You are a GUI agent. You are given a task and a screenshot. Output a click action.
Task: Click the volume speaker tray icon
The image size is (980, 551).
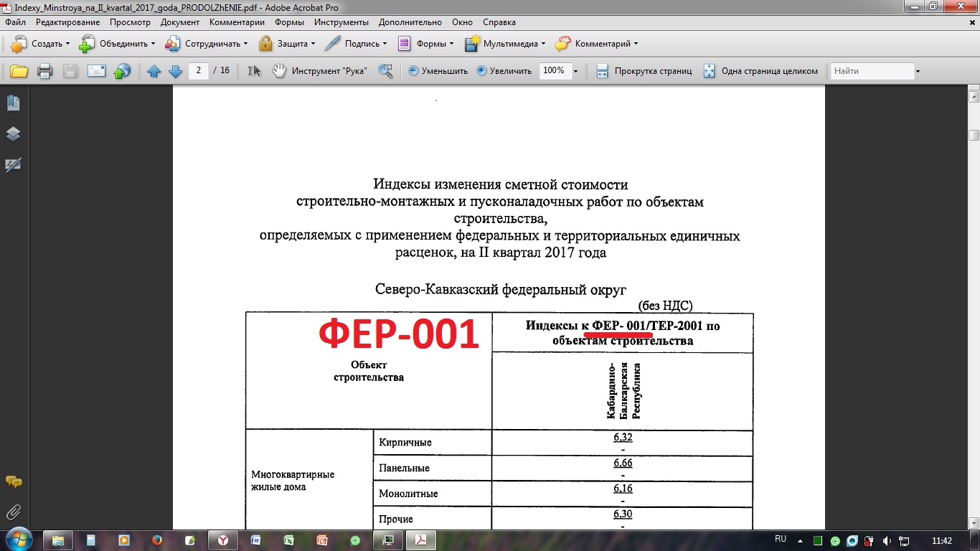(887, 540)
